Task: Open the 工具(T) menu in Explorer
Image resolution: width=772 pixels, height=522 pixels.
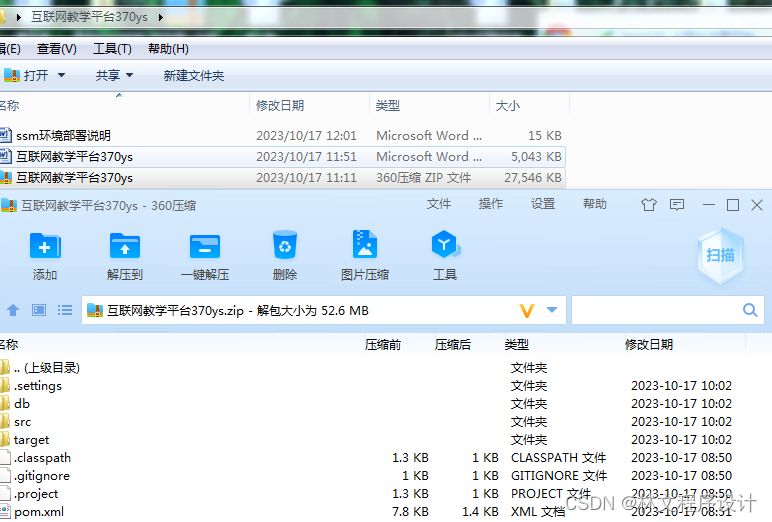Action: pos(112,49)
